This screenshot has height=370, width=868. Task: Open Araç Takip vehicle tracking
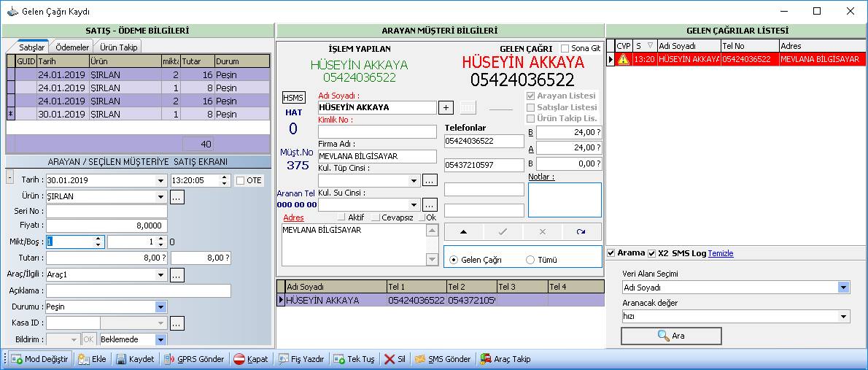(505, 359)
